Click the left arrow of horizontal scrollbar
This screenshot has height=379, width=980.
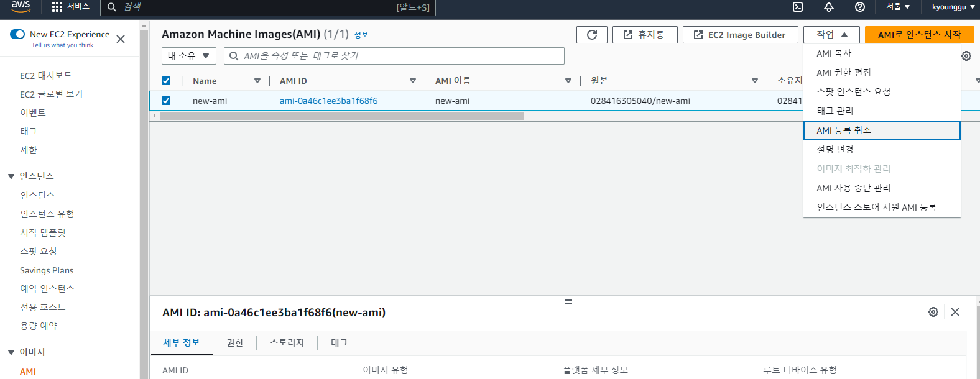tap(154, 116)
